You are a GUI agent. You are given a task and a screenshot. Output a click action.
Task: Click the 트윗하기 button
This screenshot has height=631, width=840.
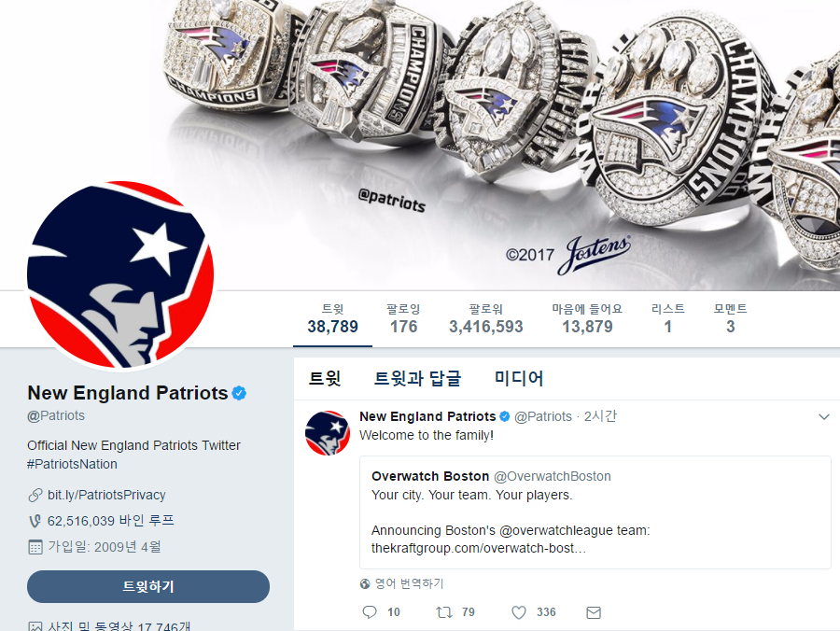[148, 586]
